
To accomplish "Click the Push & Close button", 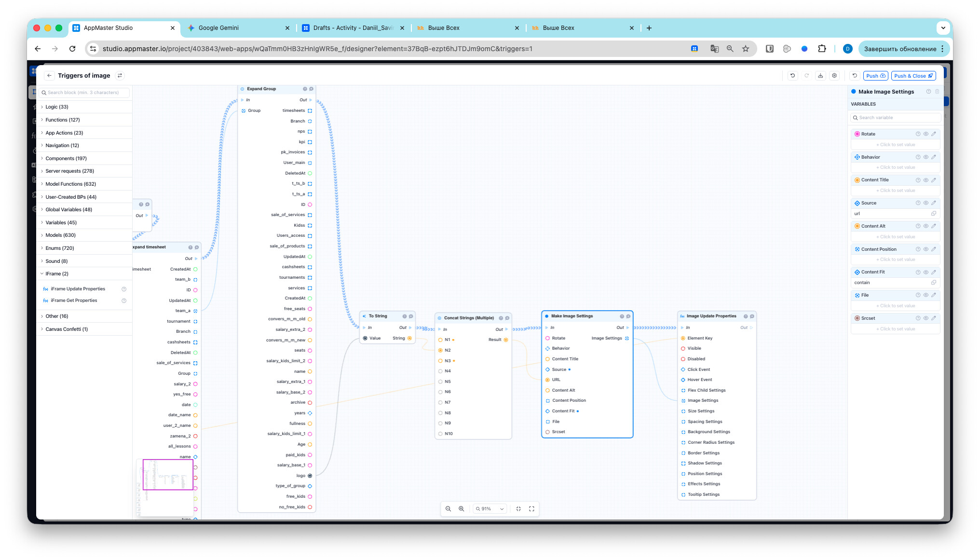I will click(913, 76).
